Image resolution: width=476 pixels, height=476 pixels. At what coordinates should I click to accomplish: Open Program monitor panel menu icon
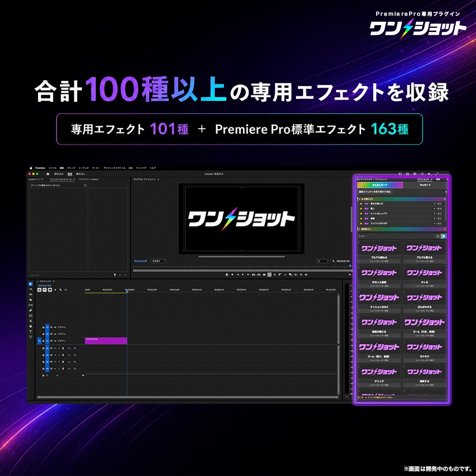point(159,179)
